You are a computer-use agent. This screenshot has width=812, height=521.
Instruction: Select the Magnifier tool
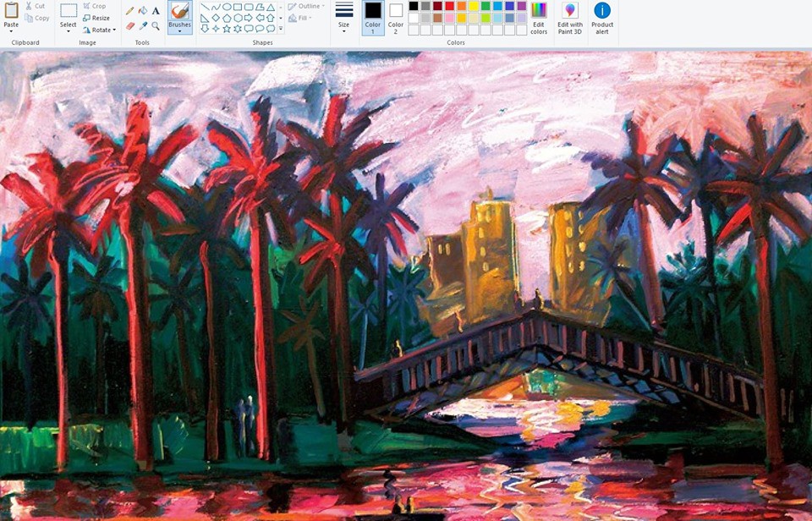[x=155, y=24]
